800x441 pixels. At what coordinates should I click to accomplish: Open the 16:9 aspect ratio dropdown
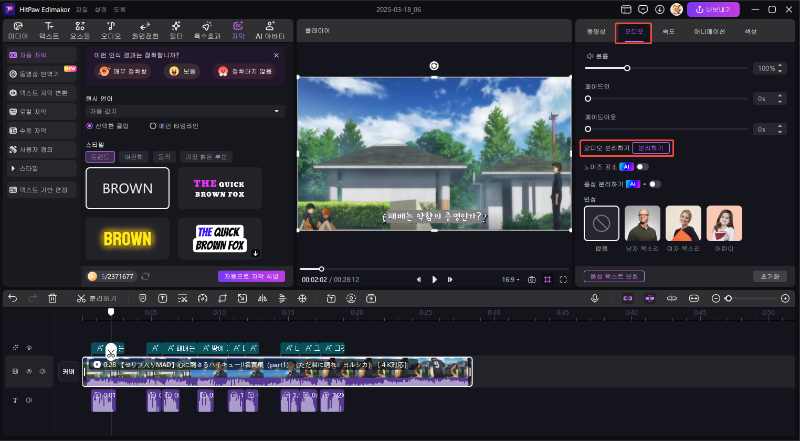click(x=510, y=279)
